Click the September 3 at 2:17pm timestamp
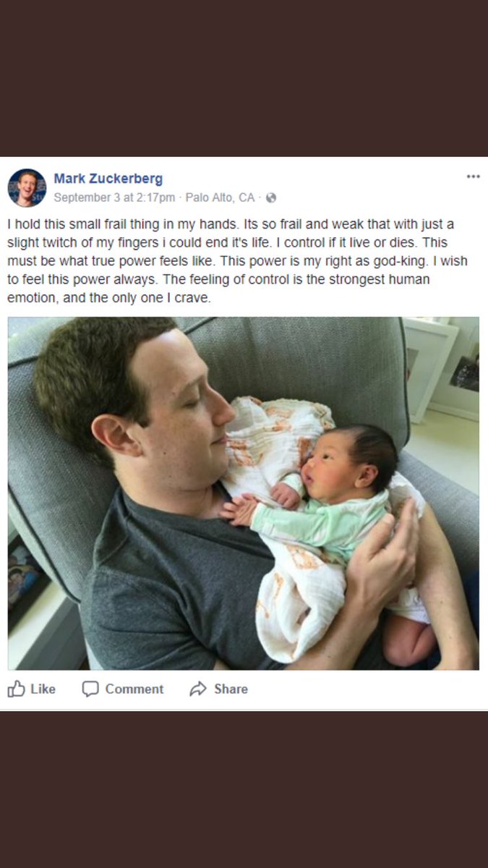This screenshot has height=868, width=488. point(114,197)
